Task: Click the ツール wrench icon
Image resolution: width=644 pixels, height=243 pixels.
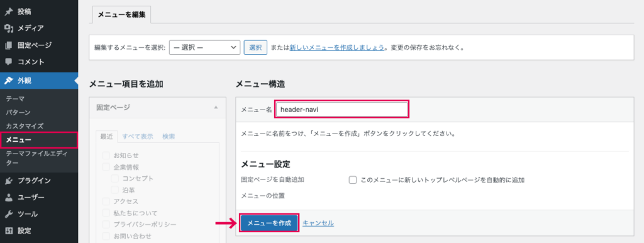Action: point(8,214)
